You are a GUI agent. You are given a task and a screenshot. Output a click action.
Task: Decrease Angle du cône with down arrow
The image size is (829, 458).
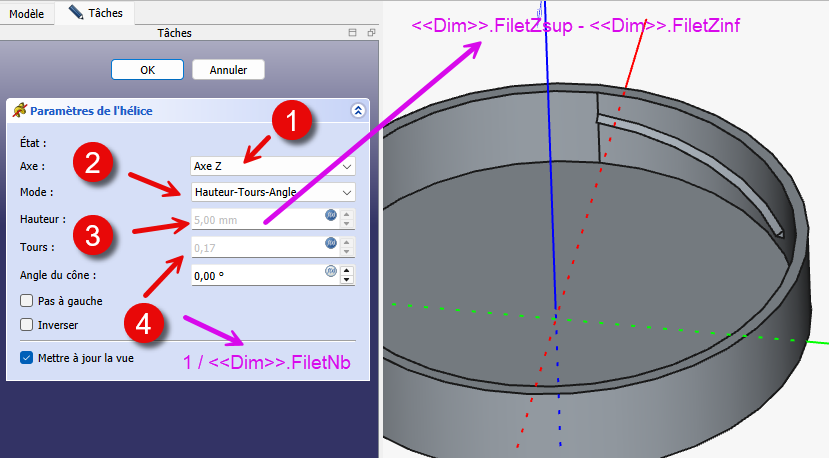(347, 280)
